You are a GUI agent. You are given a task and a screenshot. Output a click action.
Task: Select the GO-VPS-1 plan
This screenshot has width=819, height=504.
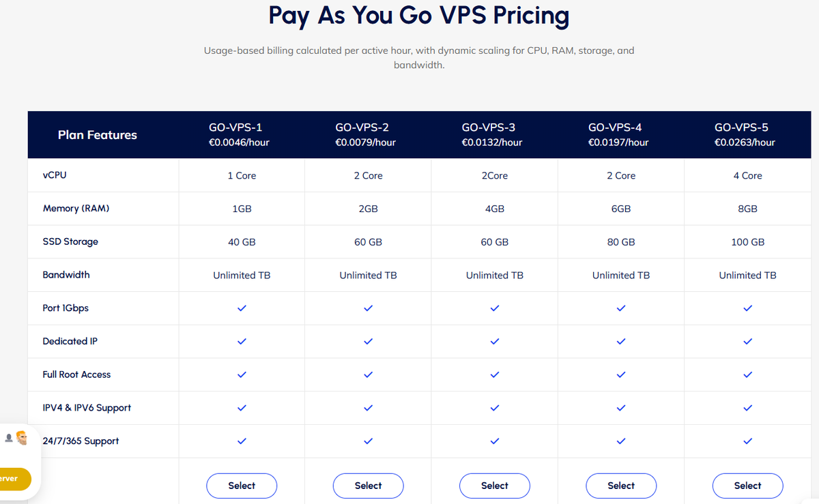coord(242,486)
